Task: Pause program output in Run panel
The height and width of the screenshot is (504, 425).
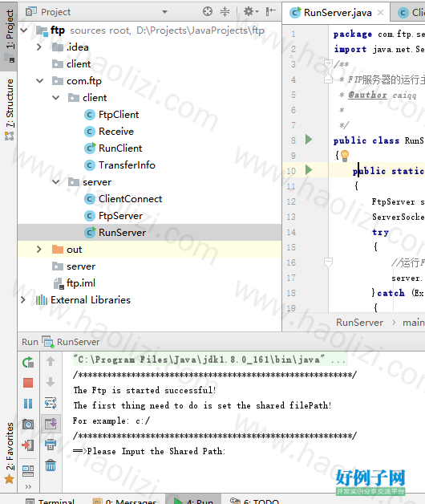Action: (x=28, y=404)
